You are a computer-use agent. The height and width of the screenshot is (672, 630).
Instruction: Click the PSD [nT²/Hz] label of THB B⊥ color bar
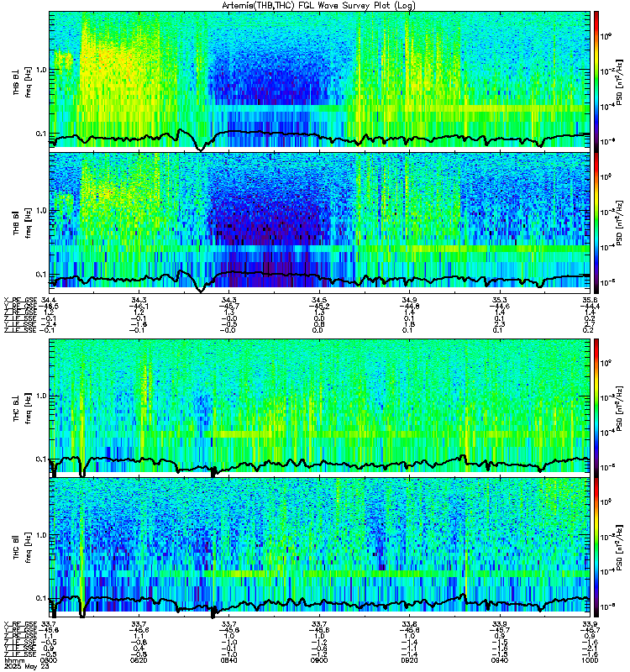tap(620, 81)
